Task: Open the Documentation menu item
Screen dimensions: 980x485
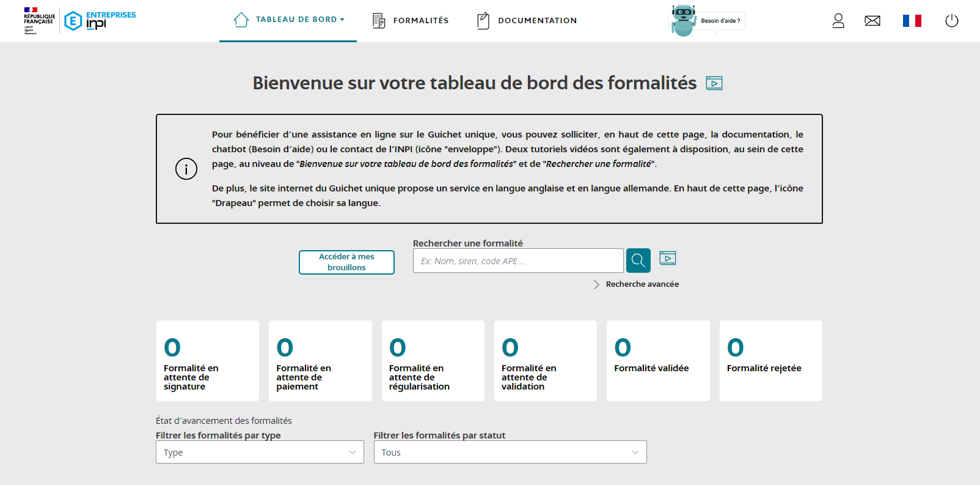Action: (x=527, y=21)
